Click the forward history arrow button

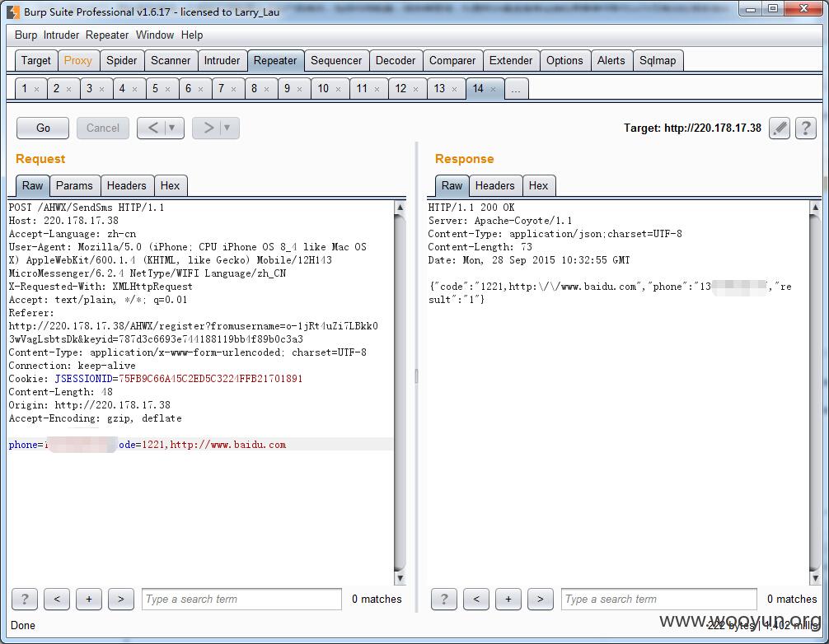coord(208,128)
